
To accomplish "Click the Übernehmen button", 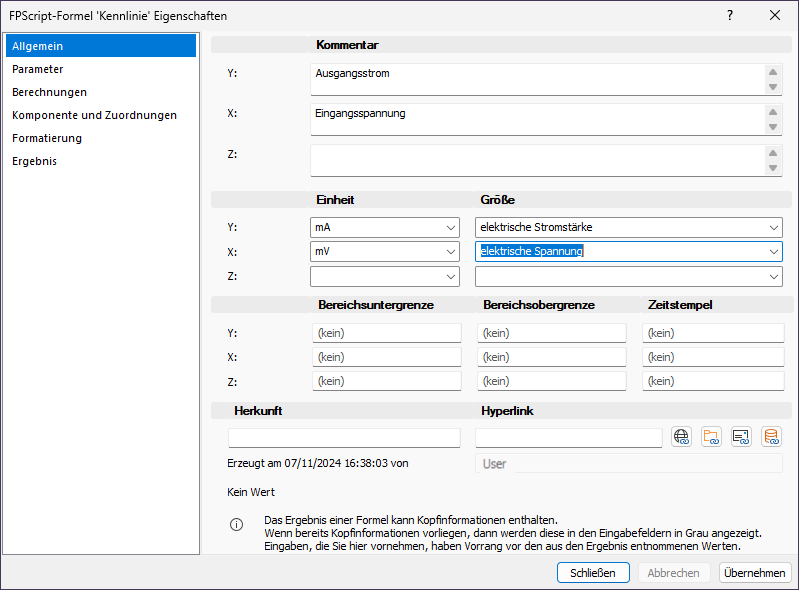I will (755, 573).
